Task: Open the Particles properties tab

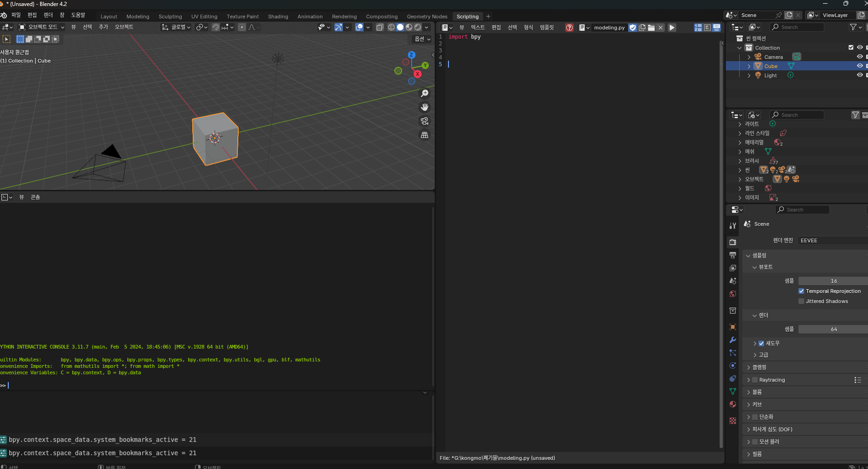Action: (733, 353)
